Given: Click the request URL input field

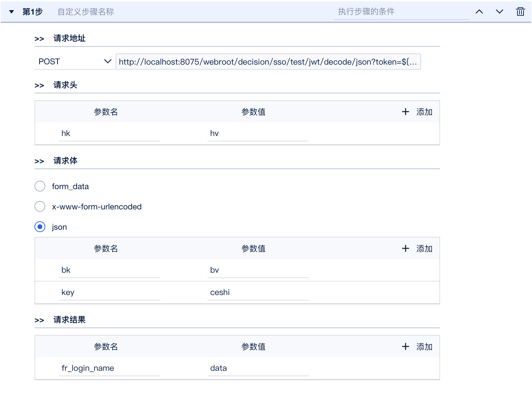Looking at the screenshot, I should pyautogui.click(x=268, y=62).
